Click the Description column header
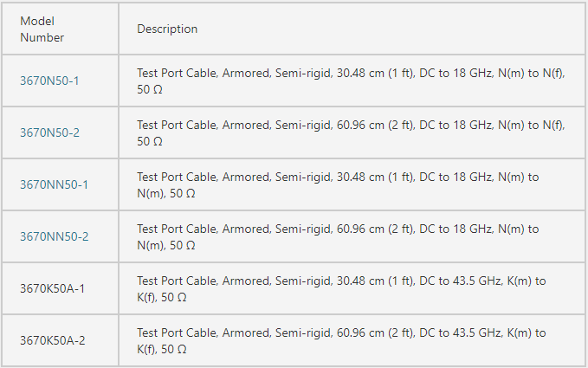 point(167,29)
